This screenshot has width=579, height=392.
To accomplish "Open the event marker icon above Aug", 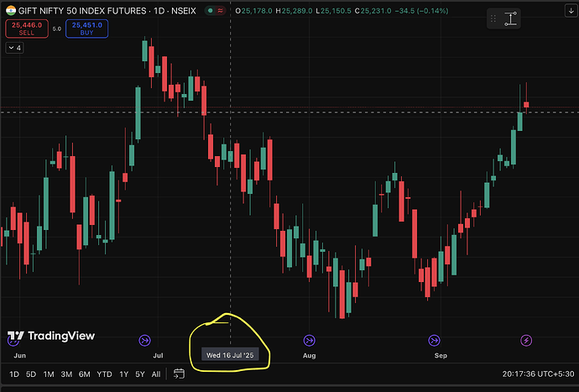I will click(x=310, y=340).
